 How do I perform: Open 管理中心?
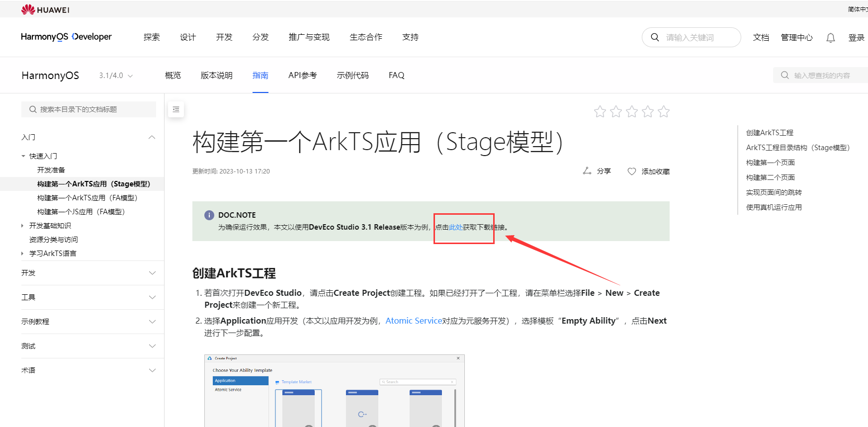[x=797, y=38]
